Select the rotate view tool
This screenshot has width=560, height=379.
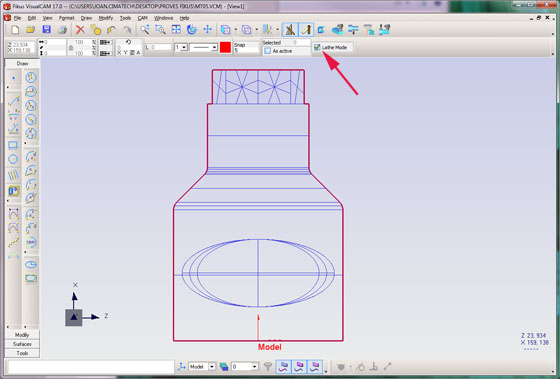[192, 30]
